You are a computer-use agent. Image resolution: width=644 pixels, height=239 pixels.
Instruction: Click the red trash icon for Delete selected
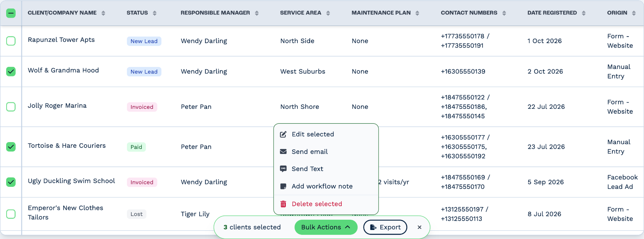coord(283,204)
